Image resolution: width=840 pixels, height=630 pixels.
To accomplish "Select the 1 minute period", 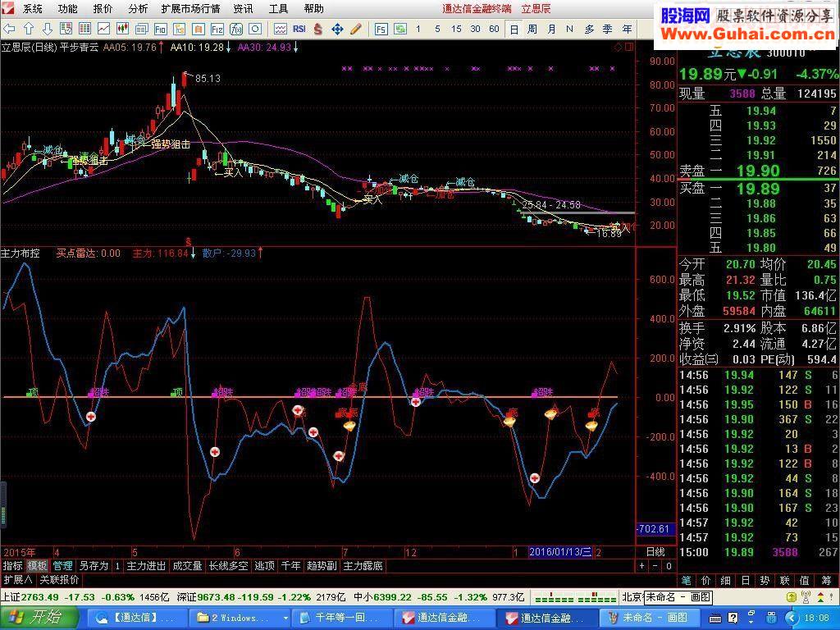I will (x=418, y=29).
